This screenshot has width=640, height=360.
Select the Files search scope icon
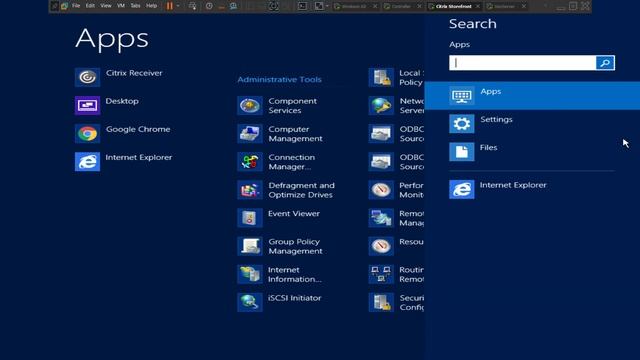coord(462,152)
